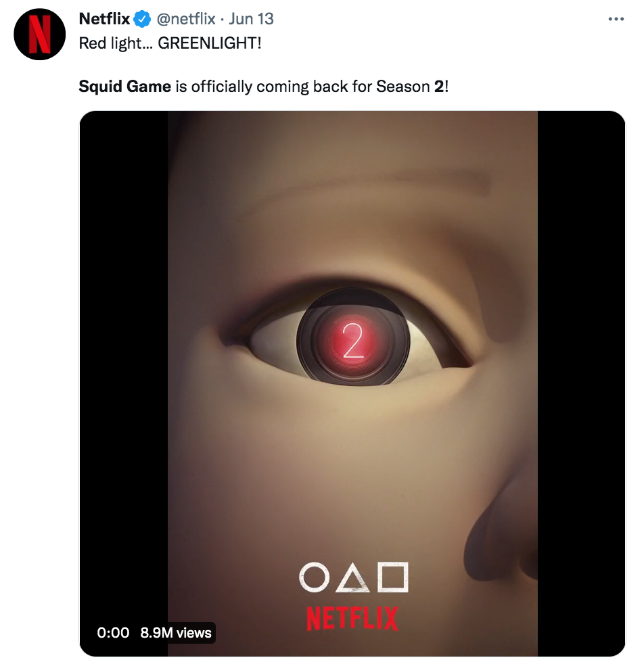Click the 0:00 video time label
644x664 pixels.
pos(113,633)
